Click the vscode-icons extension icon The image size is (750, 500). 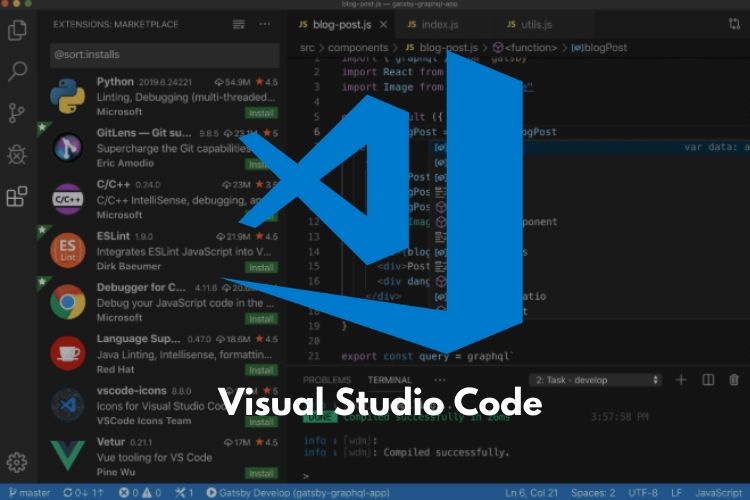68,405
